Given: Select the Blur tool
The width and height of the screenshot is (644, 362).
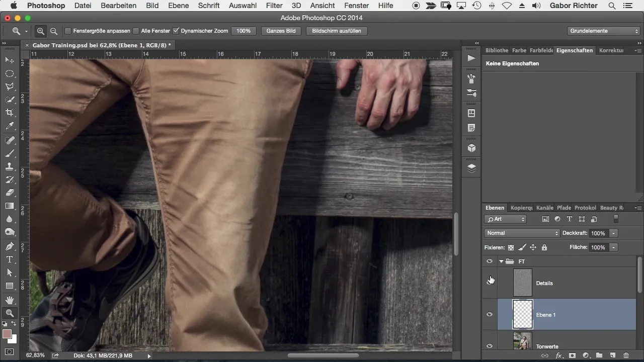Looking at the screenshot, I should pos(10,219).
